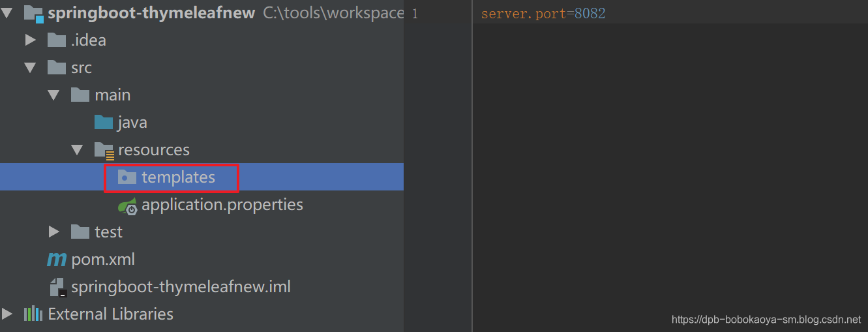Screen dimensions: 868x332
Task: Click the main folder icon
Action: [80, 95]
